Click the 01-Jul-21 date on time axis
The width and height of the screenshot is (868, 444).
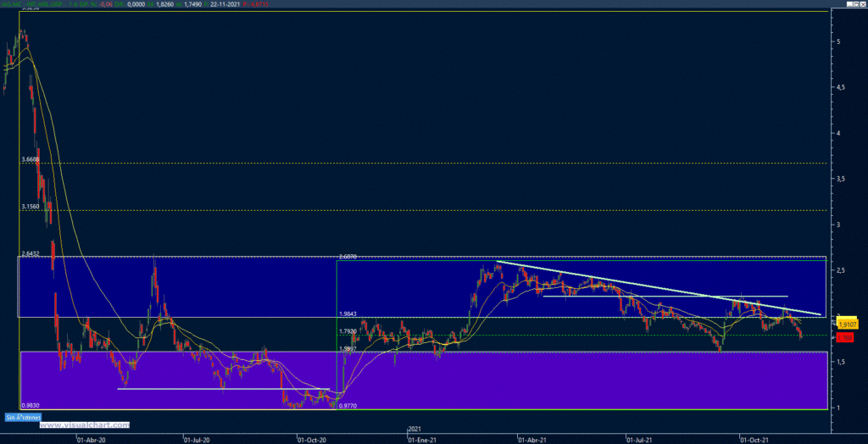coord(639,441)
